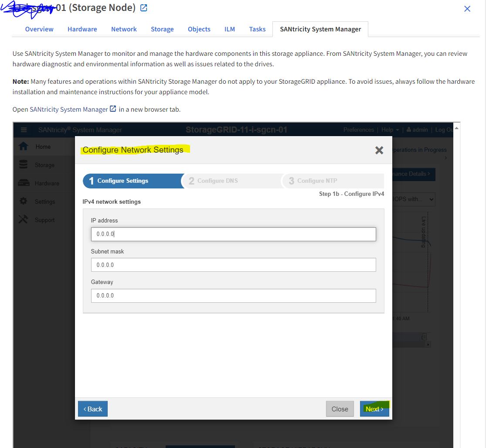Switch to the Objects tab

(199, 29)
